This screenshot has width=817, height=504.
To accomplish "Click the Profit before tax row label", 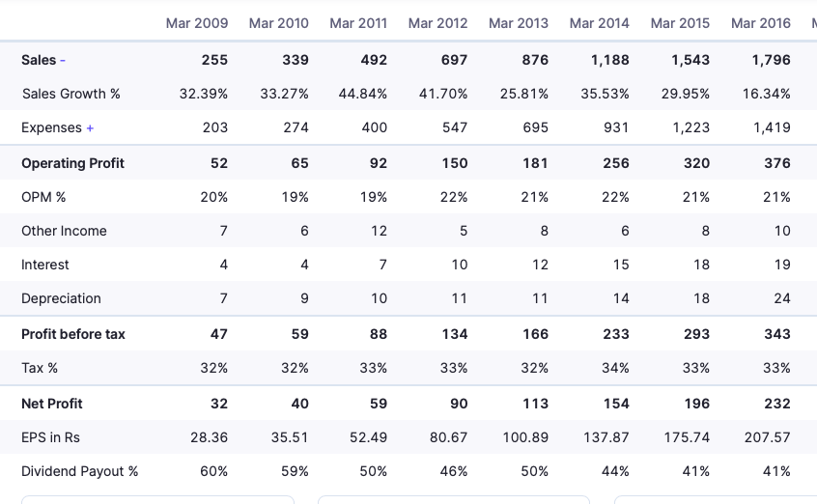I will [x=73, y=334].
